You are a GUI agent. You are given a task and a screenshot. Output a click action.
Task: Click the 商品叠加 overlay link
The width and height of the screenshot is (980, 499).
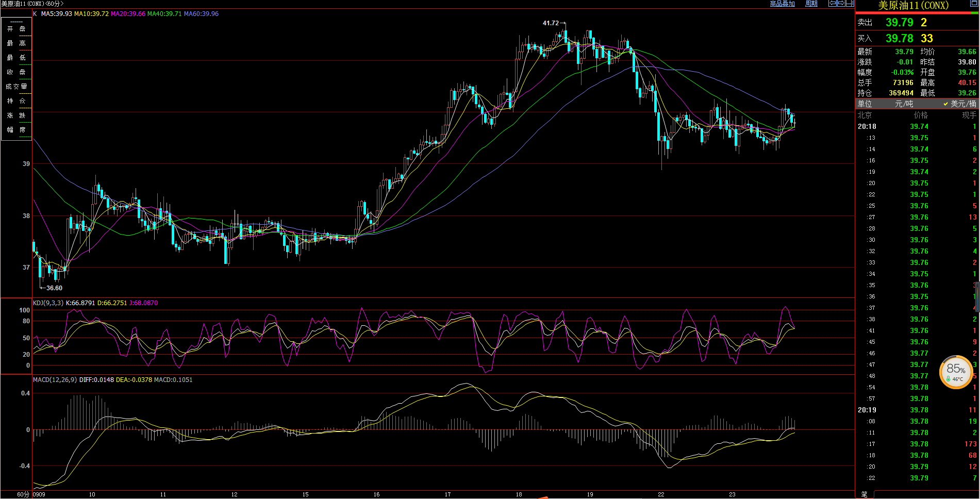(x=782, y=4)
